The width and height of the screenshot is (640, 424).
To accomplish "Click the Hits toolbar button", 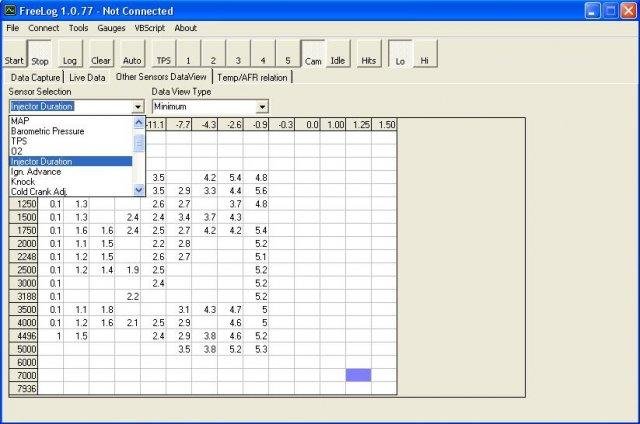I will (x=369, y=53).
